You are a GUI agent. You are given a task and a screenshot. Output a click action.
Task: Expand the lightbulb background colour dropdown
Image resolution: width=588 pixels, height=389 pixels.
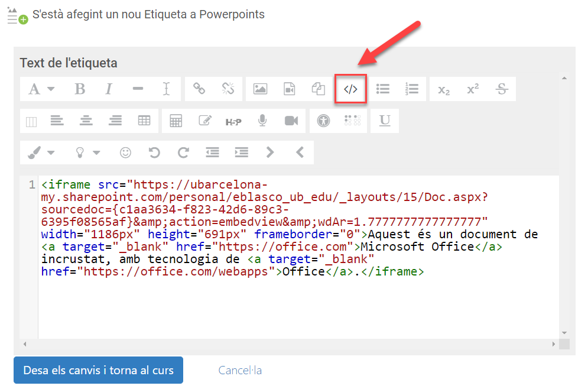(x=87, y=153)
